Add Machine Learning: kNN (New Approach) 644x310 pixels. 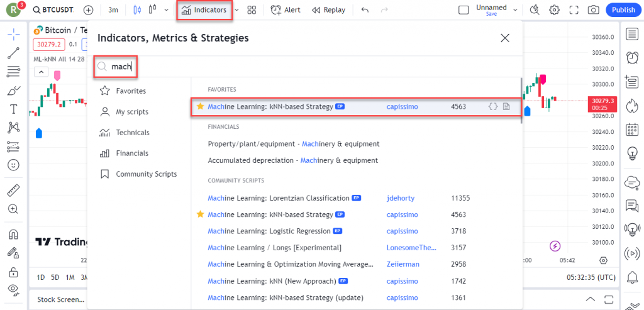coord(272,281)
